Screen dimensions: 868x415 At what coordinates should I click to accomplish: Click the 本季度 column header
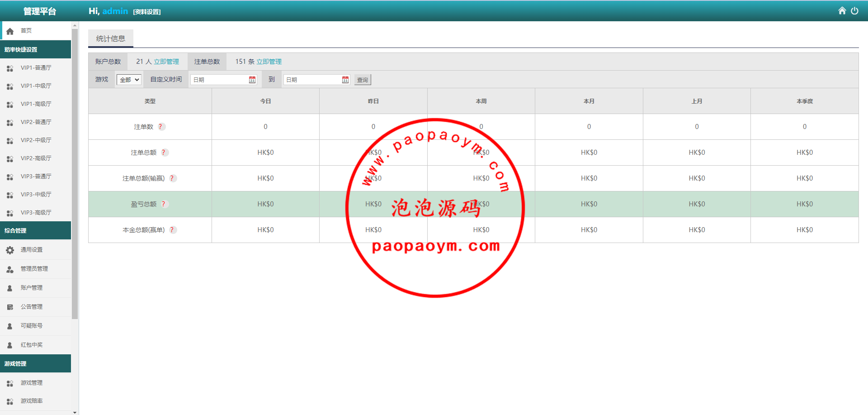click(x=805, y=101)
